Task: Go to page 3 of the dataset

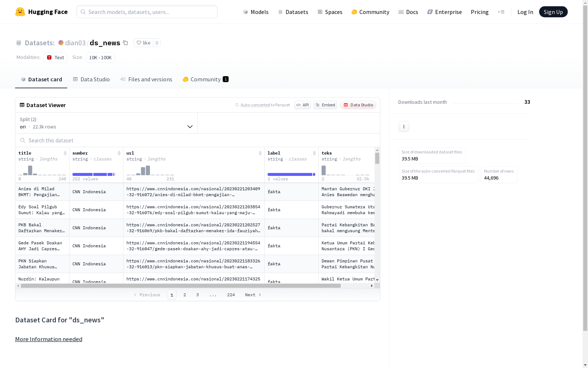Action: pyautogui.click(x=197, y=295)
